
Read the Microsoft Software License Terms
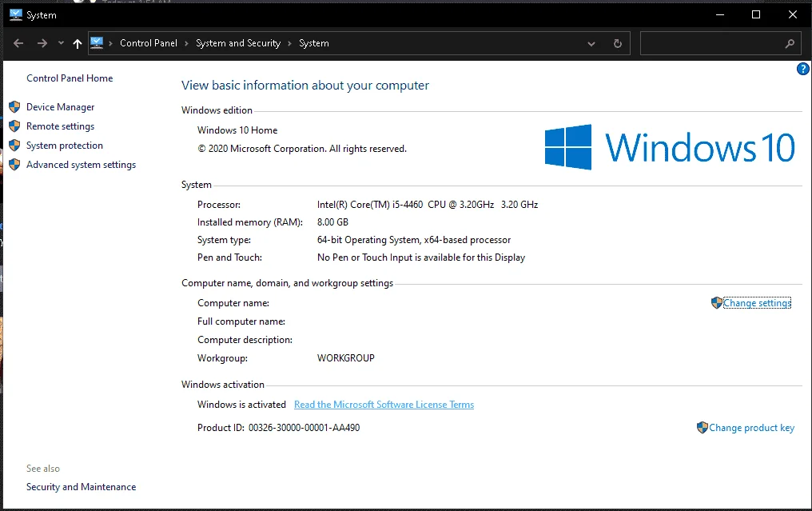[x=384, y=405]
